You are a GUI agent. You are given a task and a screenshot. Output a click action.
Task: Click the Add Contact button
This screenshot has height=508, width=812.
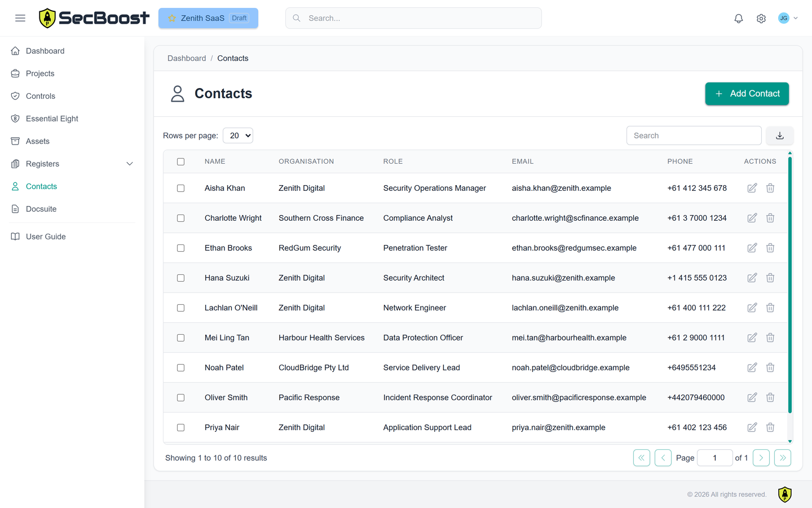pyautogui.click(x=747, y=94)
